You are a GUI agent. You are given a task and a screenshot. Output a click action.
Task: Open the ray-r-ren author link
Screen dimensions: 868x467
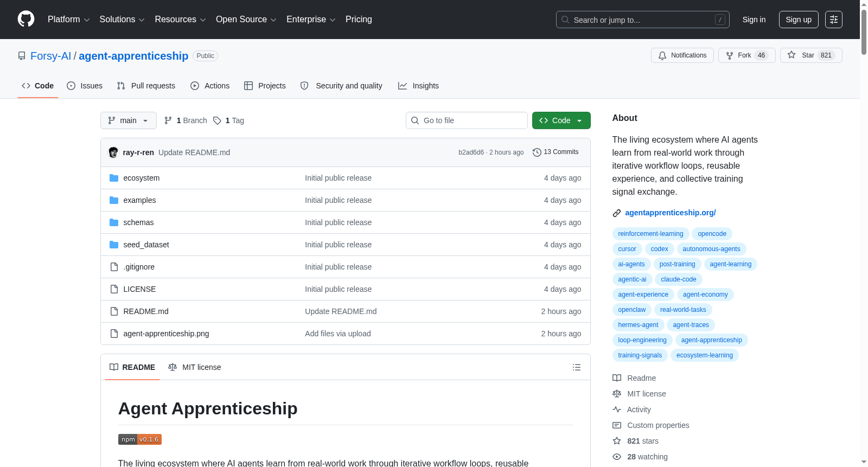(138, 152)
